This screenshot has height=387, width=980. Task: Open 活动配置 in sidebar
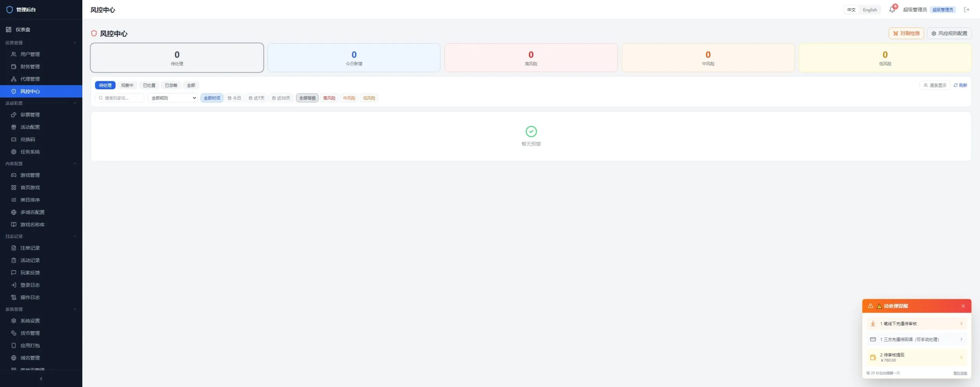coord(41,127)
